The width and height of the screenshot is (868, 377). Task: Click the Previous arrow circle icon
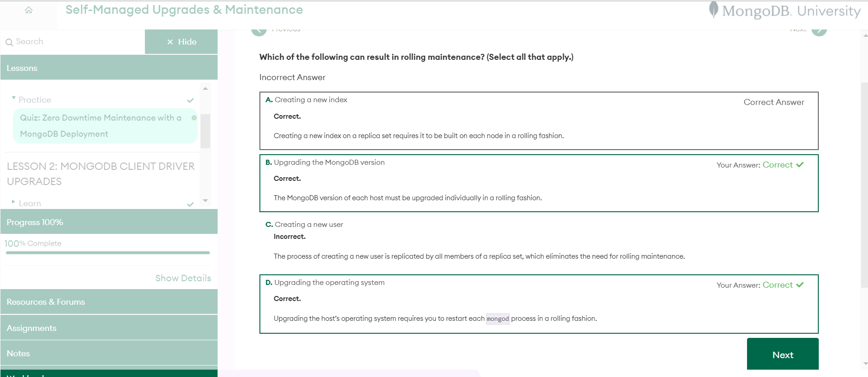tap(259, 31)
